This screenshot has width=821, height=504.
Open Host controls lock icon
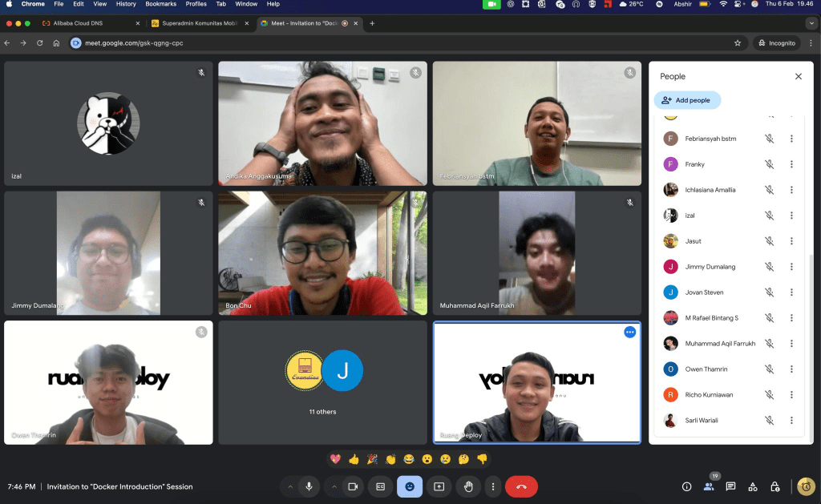(774, 486)
